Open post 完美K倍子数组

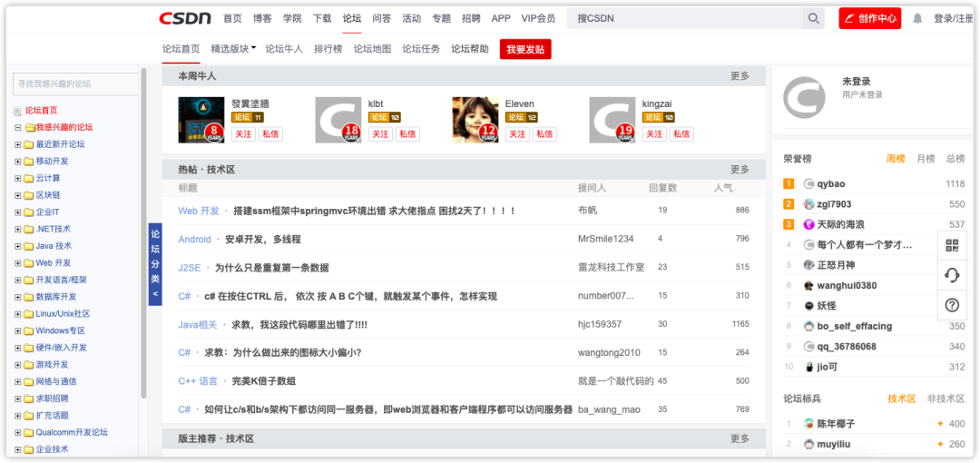[264, 381]
